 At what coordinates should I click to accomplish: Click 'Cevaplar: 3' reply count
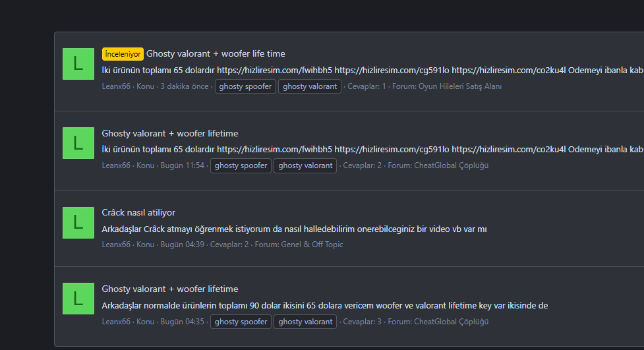point(363,322)
